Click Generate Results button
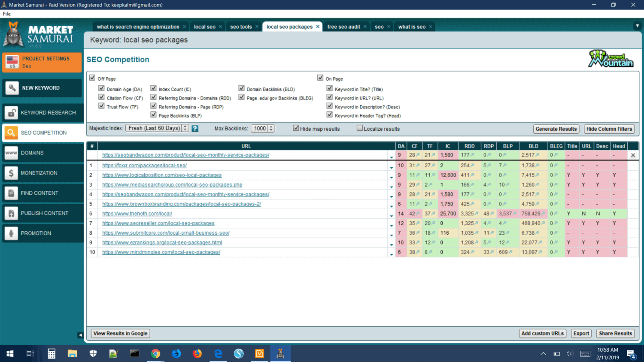The width and height of the screenshot is (644, 362). click(556, 129)
